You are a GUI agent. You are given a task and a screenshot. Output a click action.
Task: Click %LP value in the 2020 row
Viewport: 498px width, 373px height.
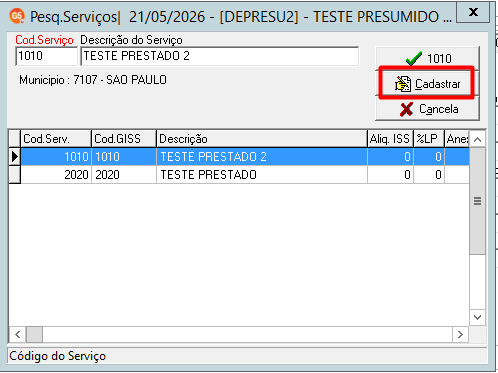click(x=429, y=175)
